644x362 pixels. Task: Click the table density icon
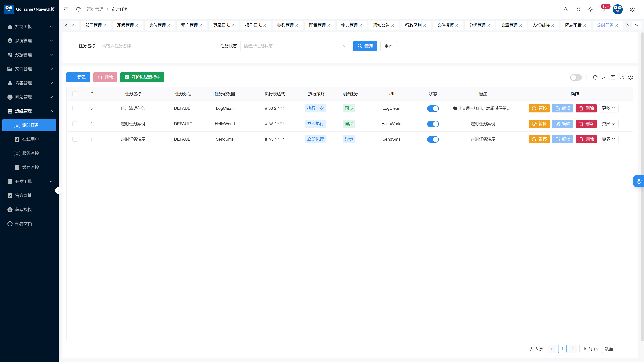tap(613, 77)
